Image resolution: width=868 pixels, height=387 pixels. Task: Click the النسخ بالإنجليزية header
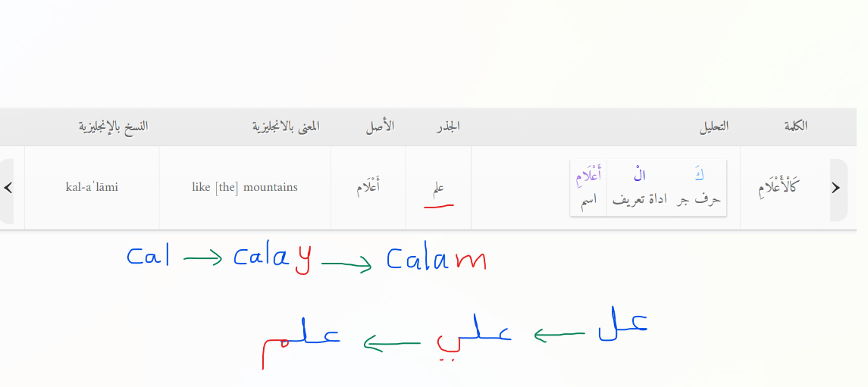114,126
